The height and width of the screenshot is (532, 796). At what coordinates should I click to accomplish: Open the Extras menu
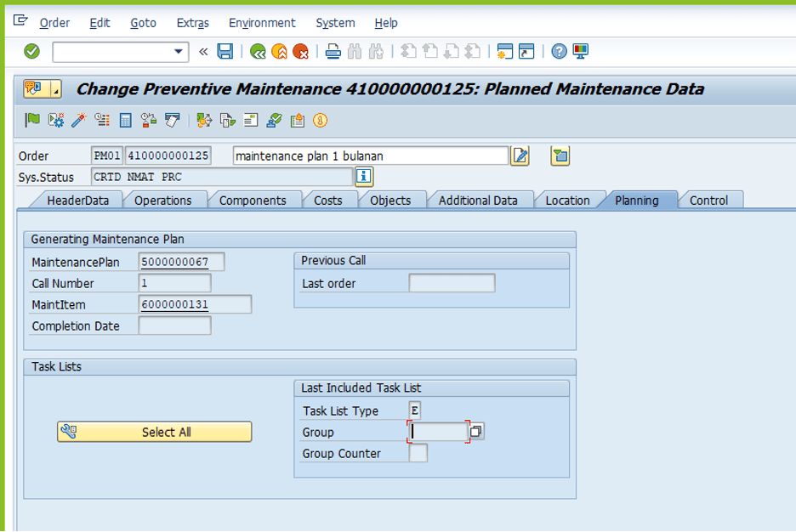point(192,23)
